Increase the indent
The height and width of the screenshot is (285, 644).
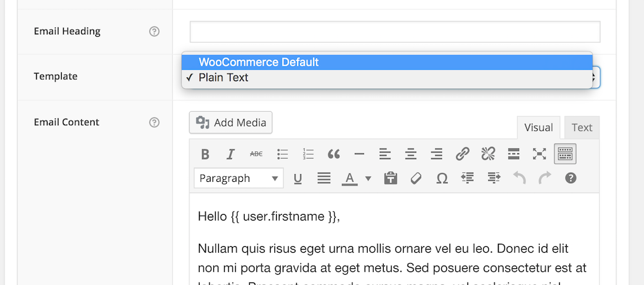(494, 178)
